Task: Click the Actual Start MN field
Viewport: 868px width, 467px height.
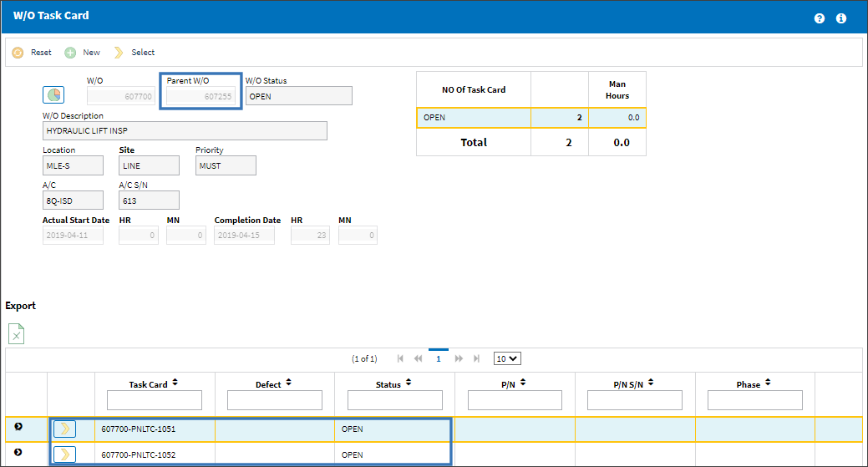Action: tap(186, 235)
